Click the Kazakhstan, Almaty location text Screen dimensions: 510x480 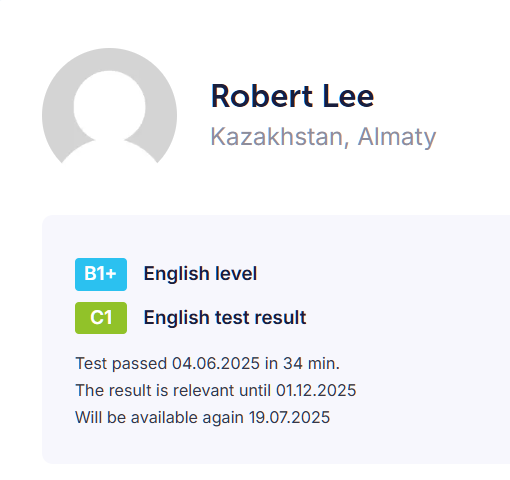click(x=323, y=137)
